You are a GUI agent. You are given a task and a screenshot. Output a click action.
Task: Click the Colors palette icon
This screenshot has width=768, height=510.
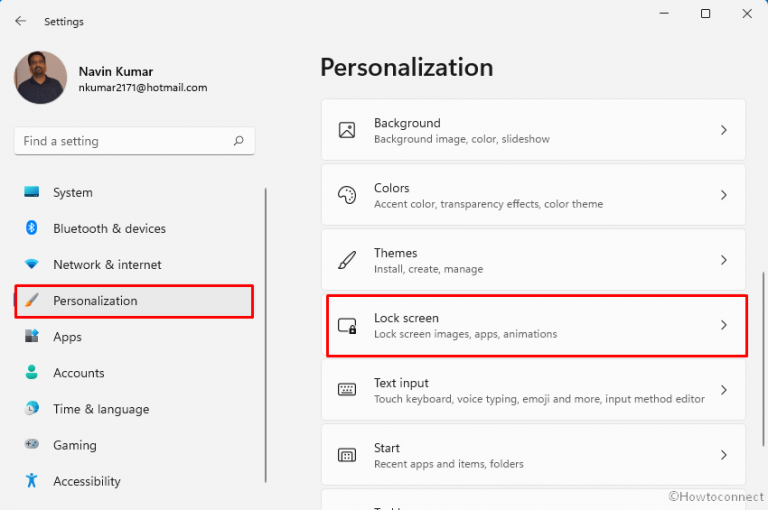[x=347, y=195]
